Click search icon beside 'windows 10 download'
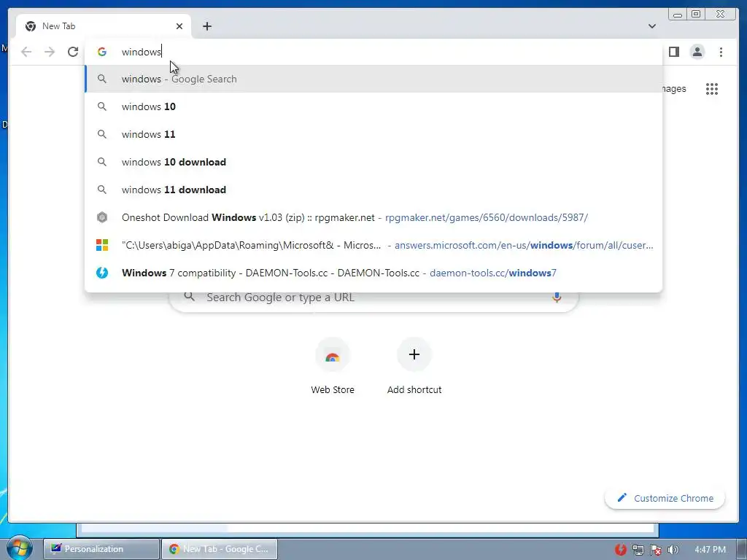The height and width of the screenshot is (560, 747). 102,162
